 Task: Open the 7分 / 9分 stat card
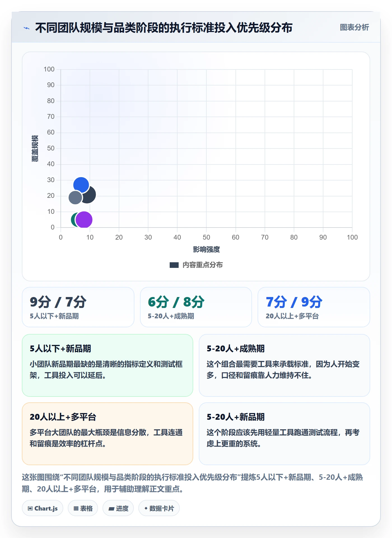click(x=314, y=307)
